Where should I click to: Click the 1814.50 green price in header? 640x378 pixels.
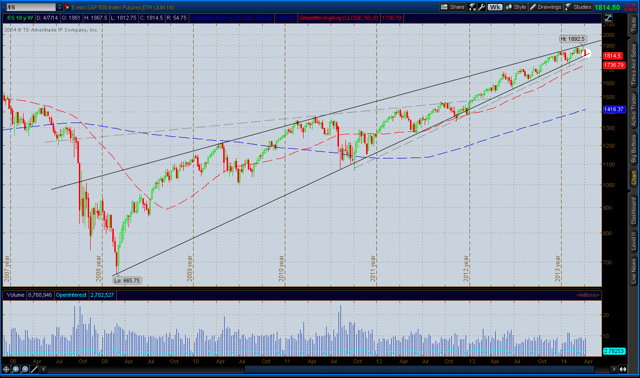tap(607, 7)
